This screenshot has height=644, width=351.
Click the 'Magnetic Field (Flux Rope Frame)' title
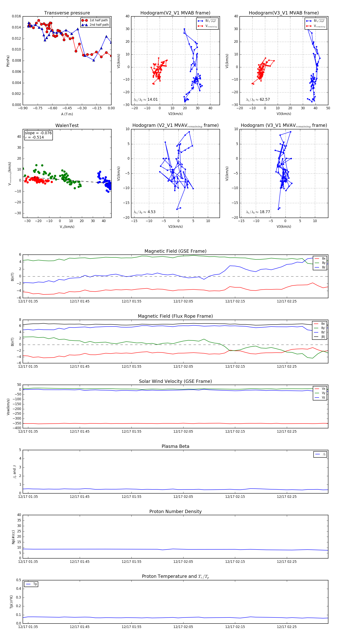pos(175,316)
